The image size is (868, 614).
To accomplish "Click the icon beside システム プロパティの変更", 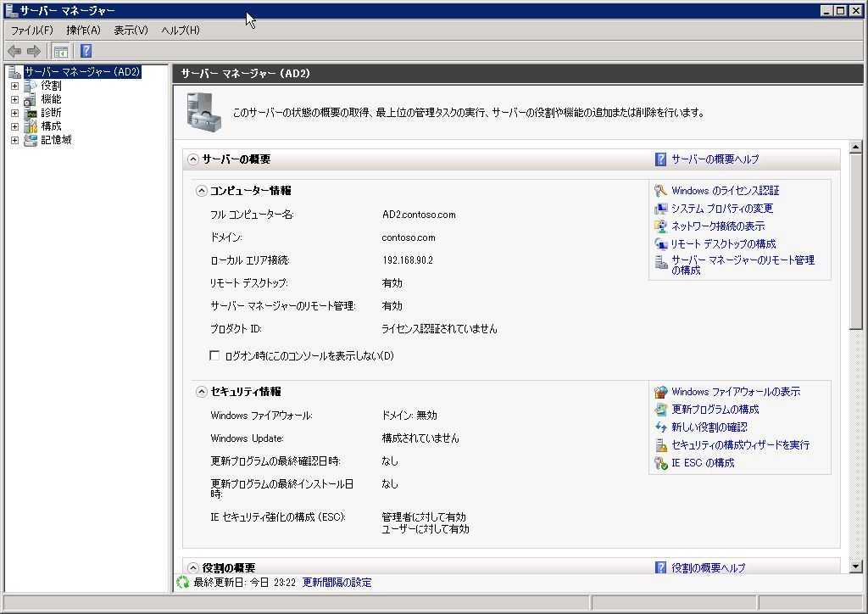I will click(x=660, y=209).
